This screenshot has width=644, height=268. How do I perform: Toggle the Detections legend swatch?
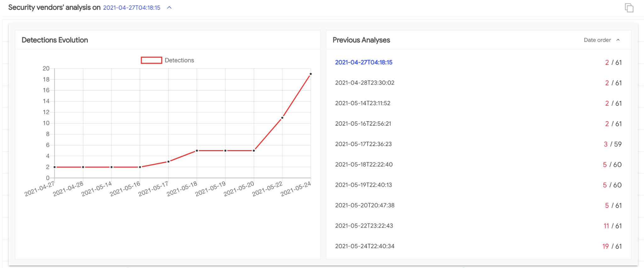(x=151, y=60)
